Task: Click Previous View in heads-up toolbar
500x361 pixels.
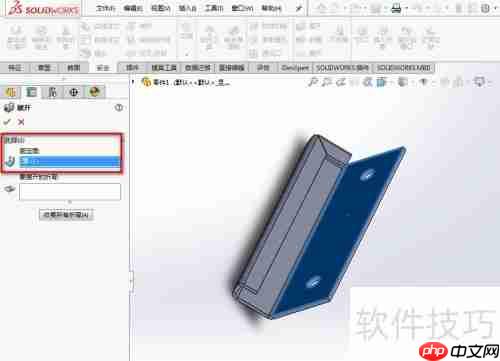Action: [x=341, y=82]
